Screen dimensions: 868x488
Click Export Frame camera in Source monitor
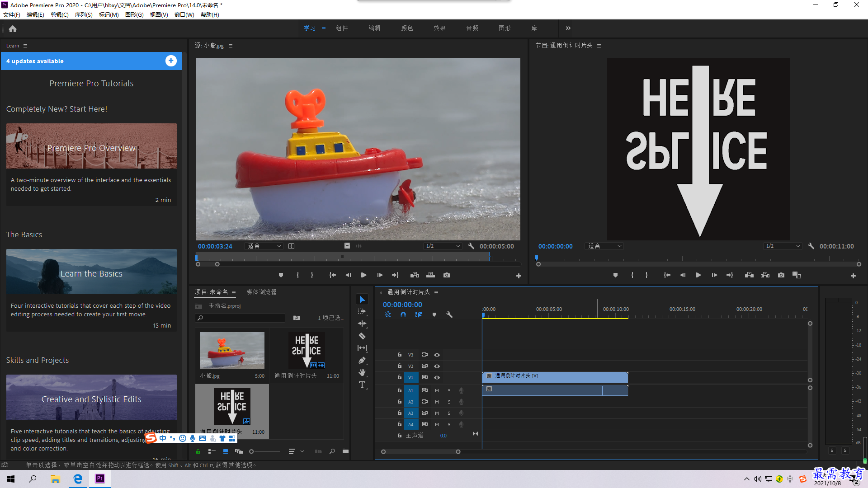(447, 275)
